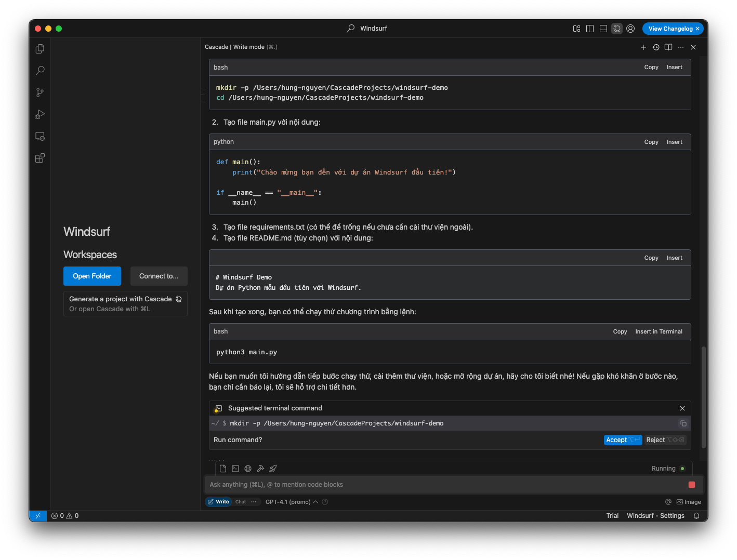Copy the python3 main.py command block
Viewport: 737px width, 560px height.
(x=620, y=332)
